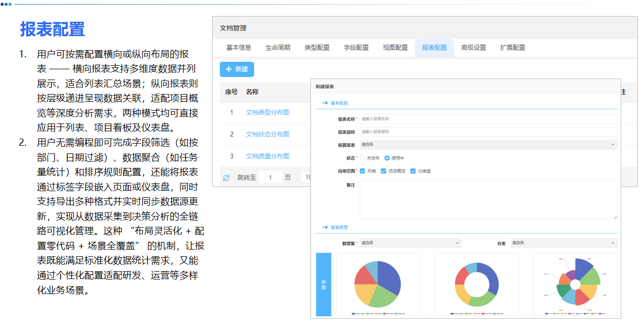Click the plus icon on the 新建 button
This screenshot has width=644, height=325.
(229, 69)
